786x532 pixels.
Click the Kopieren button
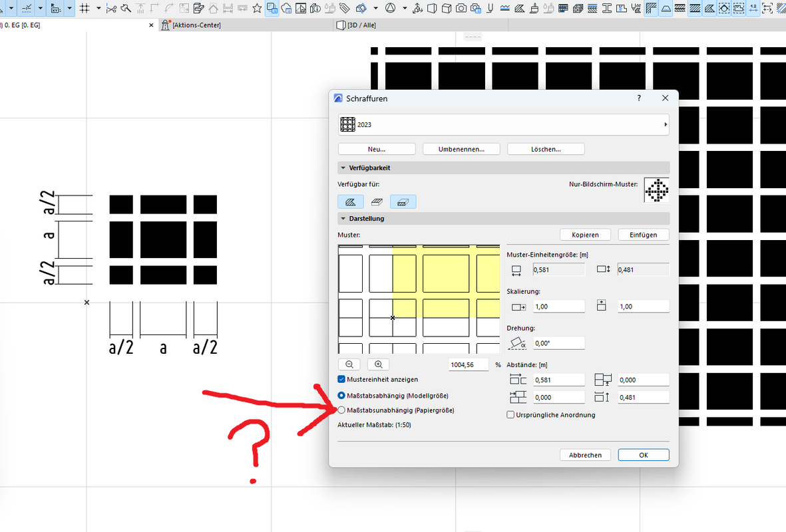(586, 235)
